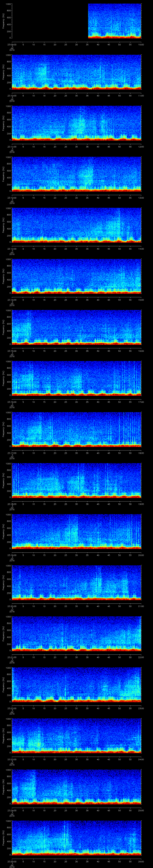Open the spectrogram starting at 23:12:00
153x868 pixels.
click(77, 174)
